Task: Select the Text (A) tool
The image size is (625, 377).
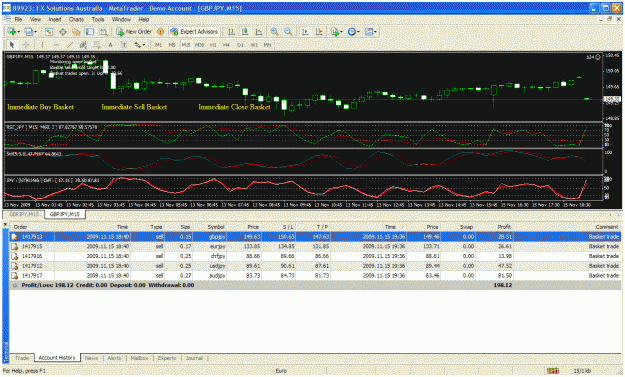Action: 110,45
